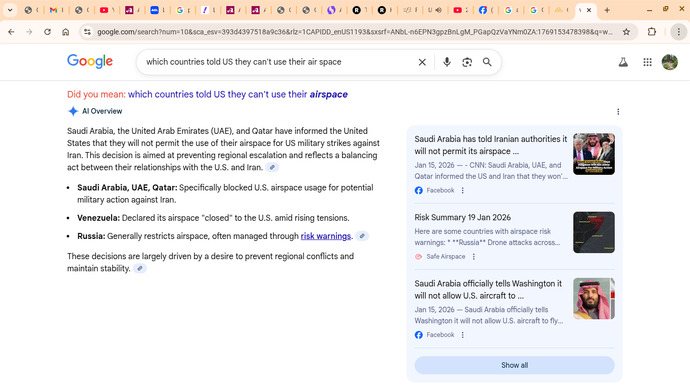Select the URL in the address bar
Viewport: 690px width, 388px height.
click(x=355, y=32)
